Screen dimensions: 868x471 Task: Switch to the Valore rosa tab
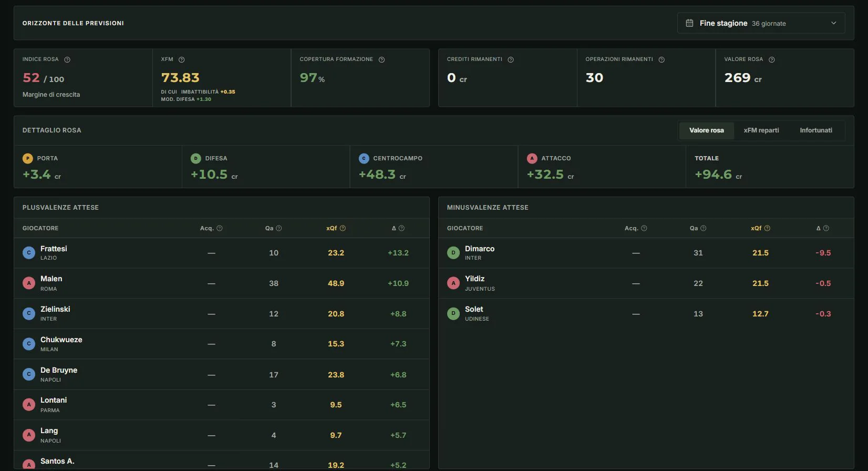click(707, 130)
